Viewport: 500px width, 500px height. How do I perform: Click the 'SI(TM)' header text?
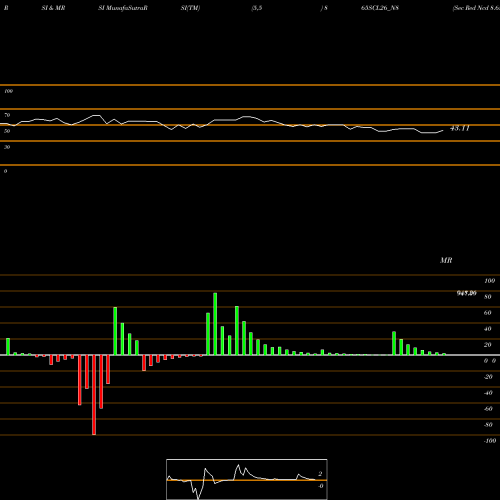(x=190, y=8)
